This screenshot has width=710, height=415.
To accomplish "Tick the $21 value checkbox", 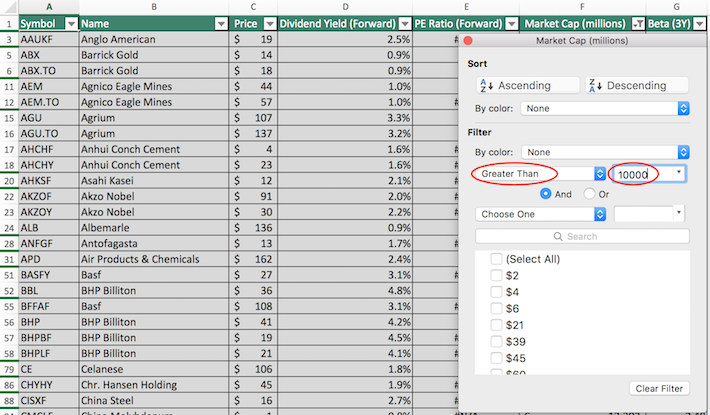I will [x=496, y=326].
